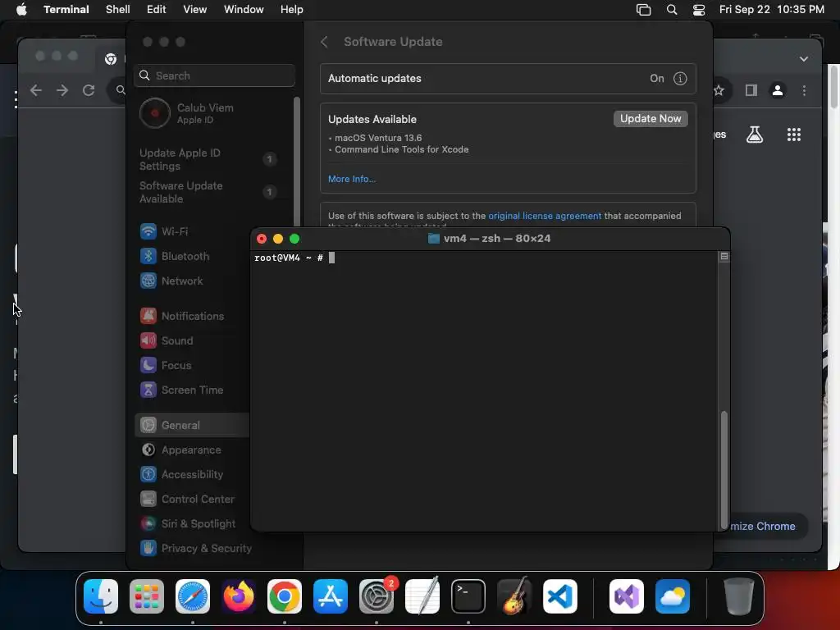Screen dimensions: 840x630
Task: Go back from Software Update pane
Action: [324, 42]
